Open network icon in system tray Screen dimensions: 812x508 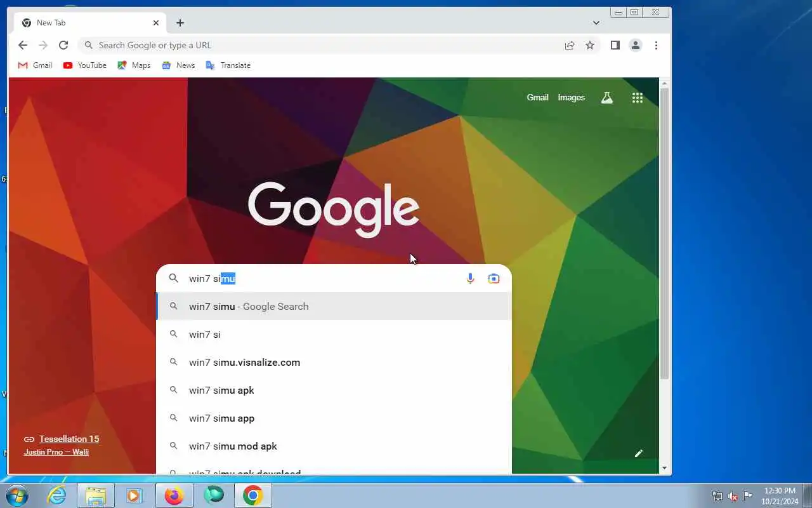click(x=717, y=496)
